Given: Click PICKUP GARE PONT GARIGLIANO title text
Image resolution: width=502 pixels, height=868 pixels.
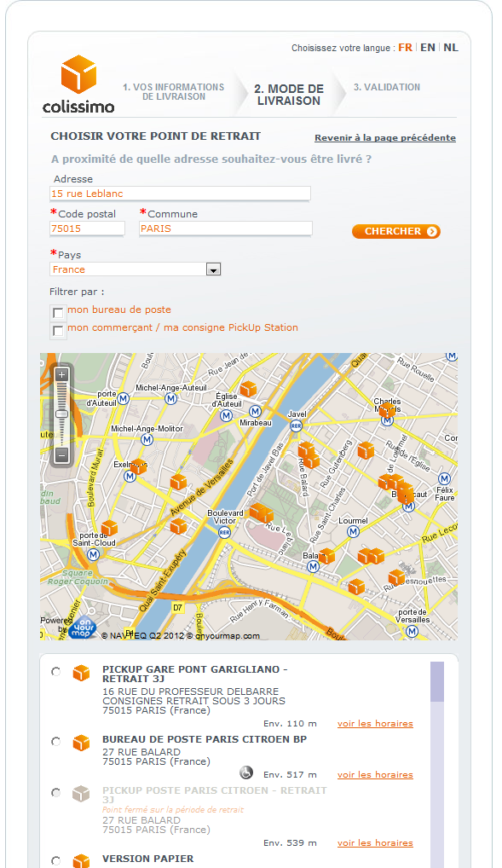Looking at the screenshot, I should coord(195,674).
